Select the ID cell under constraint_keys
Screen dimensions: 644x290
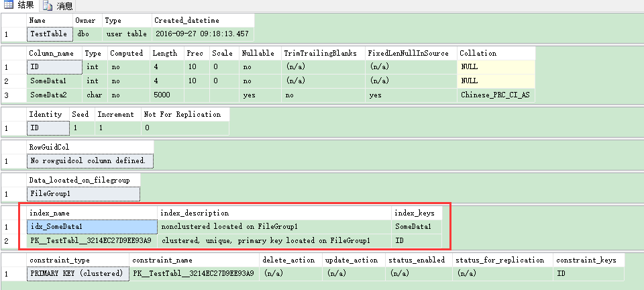[x=588, y=274]
